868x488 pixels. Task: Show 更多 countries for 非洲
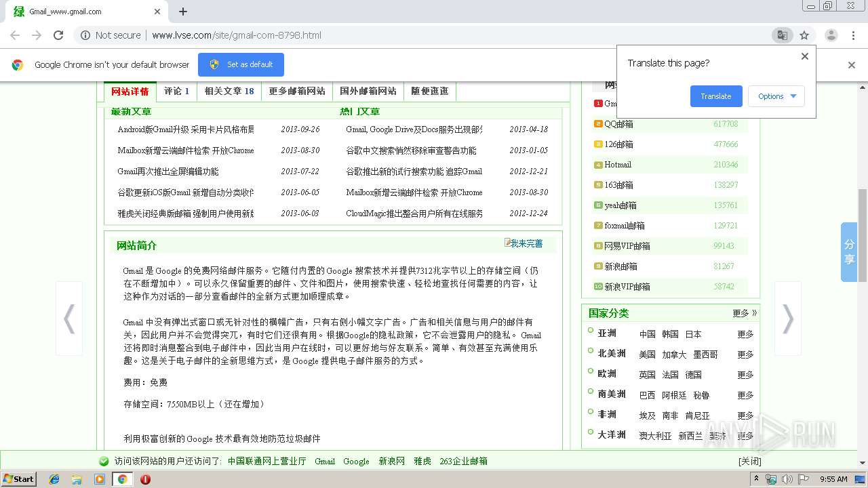[745, 415]
